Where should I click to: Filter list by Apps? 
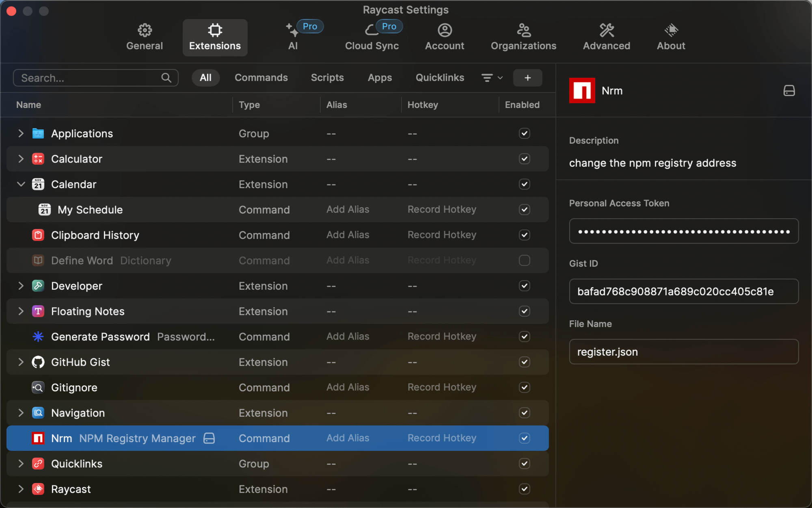tap(380, 78)
